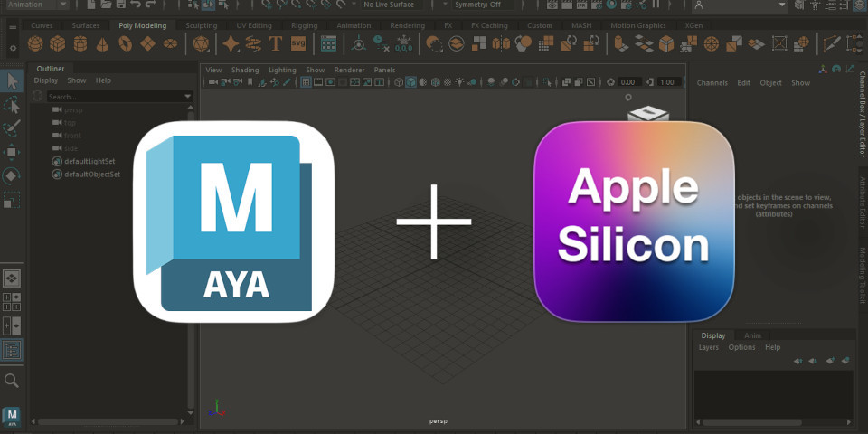Image resolution: width=868 pixels, height=434 pixels.
Task: Choose the Lasso select tool
Action: pyautogui.click(x=12, y=105)
